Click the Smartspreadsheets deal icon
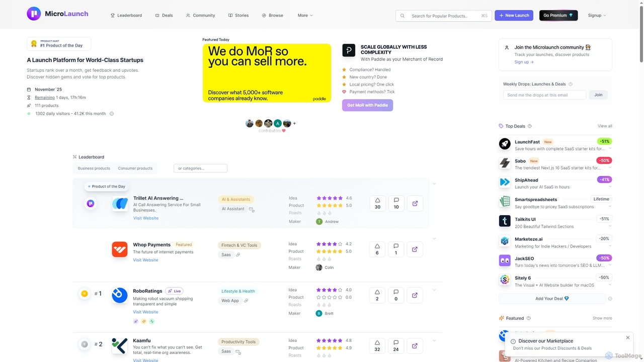The width and height of the screenshot is (644, 362). tap(505, 202)
